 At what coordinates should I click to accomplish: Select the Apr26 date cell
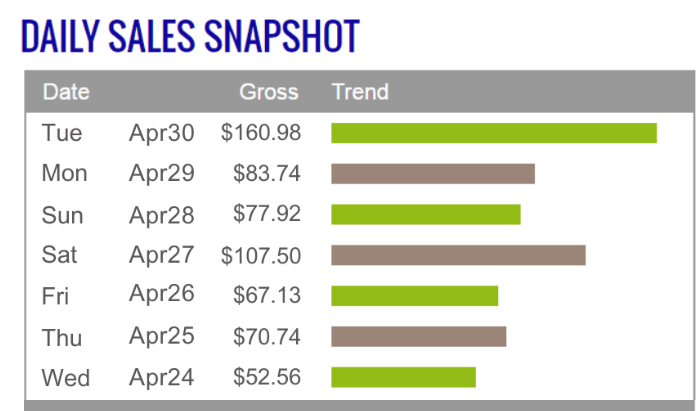point(161,294)
